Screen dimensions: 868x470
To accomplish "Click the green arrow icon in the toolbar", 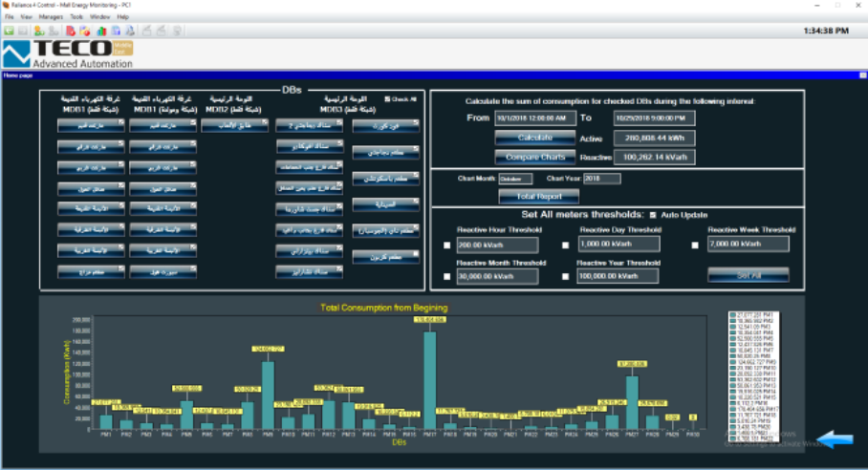I will coord(9,31).
